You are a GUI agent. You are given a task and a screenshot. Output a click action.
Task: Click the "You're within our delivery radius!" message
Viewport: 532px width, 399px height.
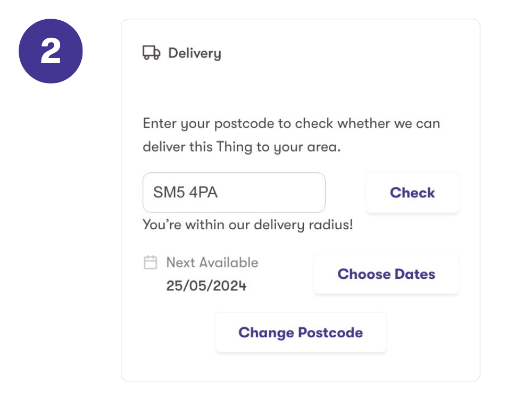click(x=248, y=225)
